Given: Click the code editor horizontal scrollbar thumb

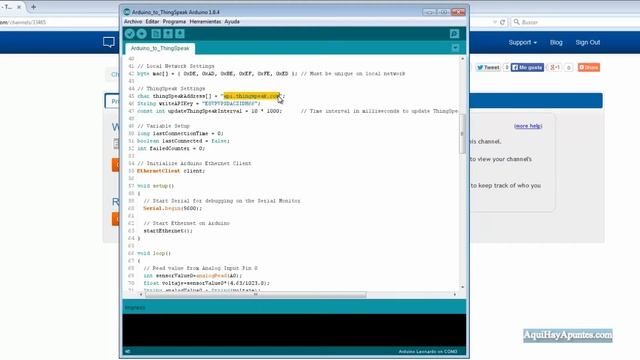Looking at the screenshot, I should [256, 294].
